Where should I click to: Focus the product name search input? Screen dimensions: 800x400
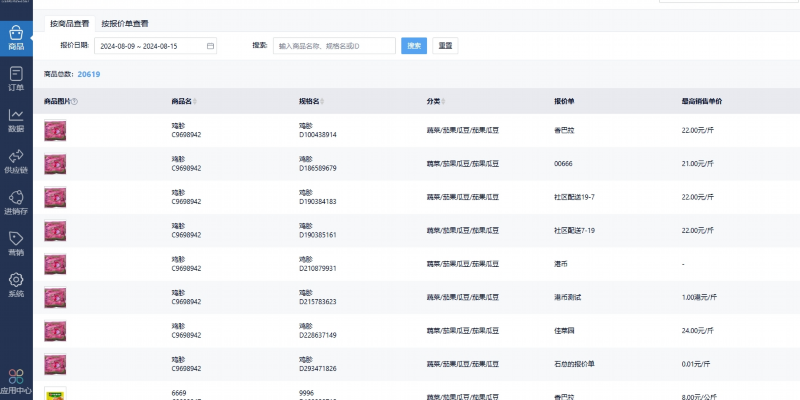click(333, 46)
